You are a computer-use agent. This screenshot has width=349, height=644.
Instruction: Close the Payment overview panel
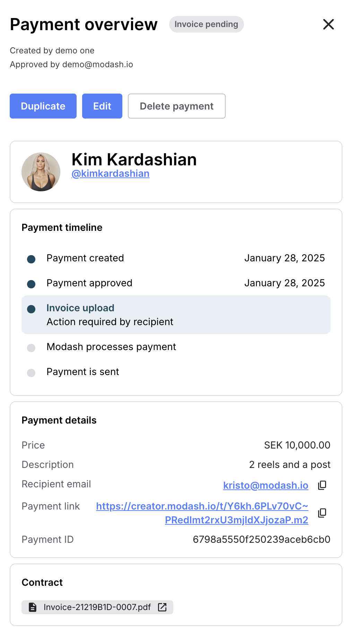328,24
